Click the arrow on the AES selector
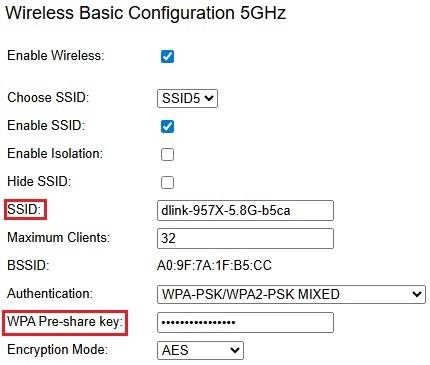Screen dimensions: 430x365 click(235, 350)
